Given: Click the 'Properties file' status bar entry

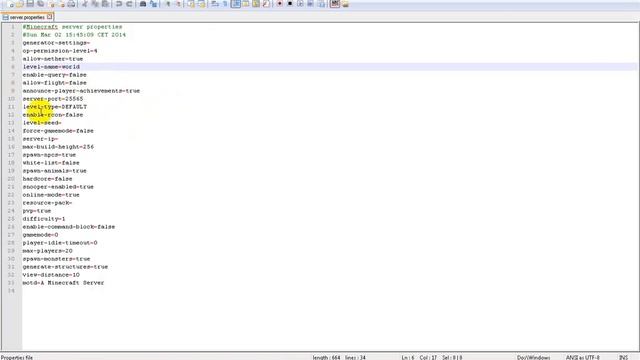Looking at the screenshot, I should point(17,358).
